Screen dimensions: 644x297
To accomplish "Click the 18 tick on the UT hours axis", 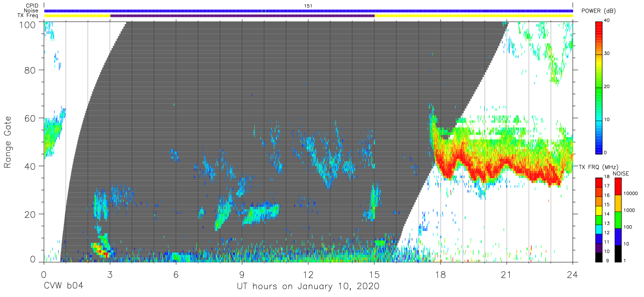I will tap(440, 274).
